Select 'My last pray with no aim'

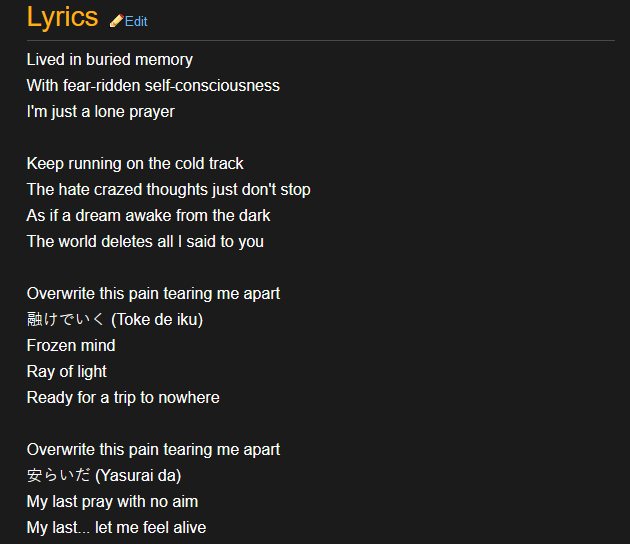click(x=112, y=502)
